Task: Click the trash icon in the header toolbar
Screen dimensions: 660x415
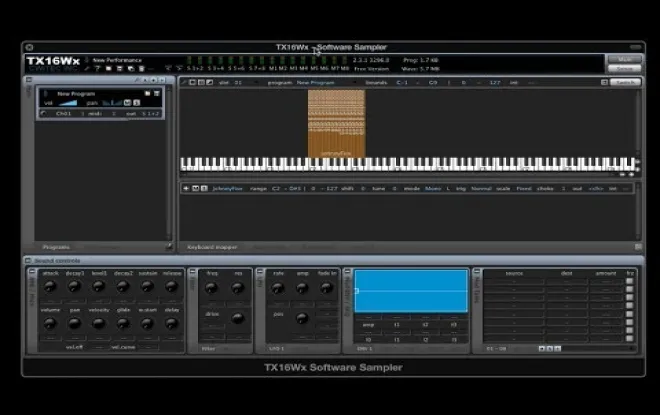Action: point(141,69)
